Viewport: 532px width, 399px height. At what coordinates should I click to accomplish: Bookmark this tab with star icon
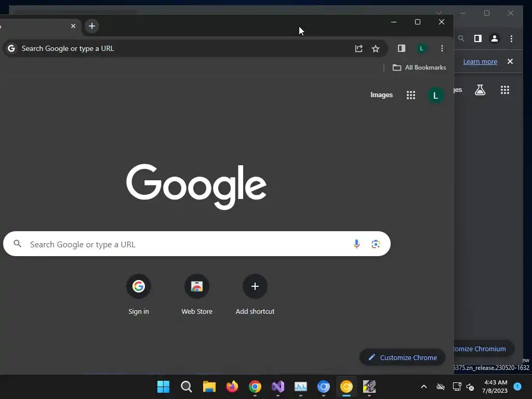(x=376, y=48)
